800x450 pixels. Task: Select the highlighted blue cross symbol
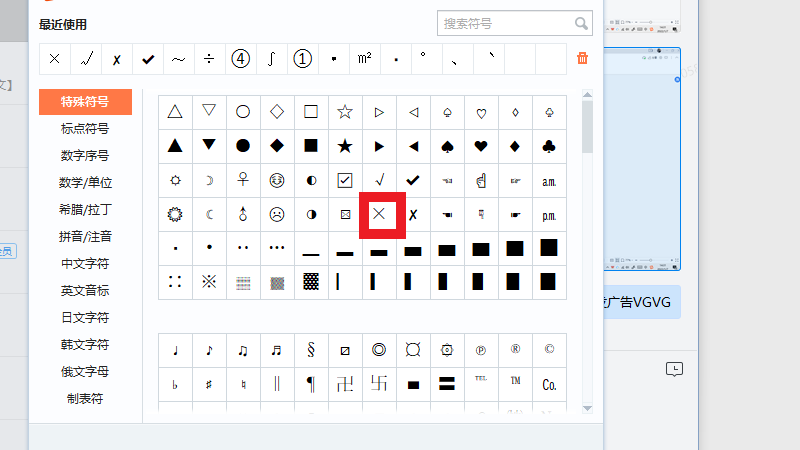coord(379,214)
